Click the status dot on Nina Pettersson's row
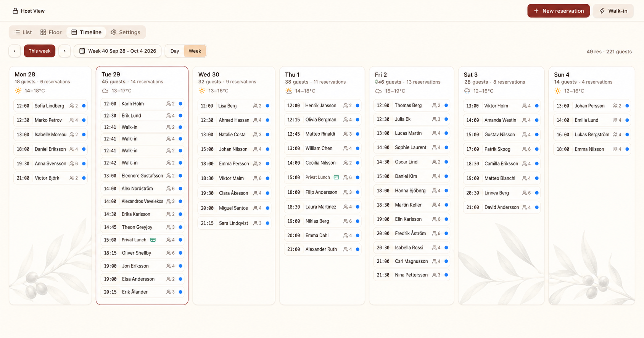644x338 pixels. click(446, 275)
